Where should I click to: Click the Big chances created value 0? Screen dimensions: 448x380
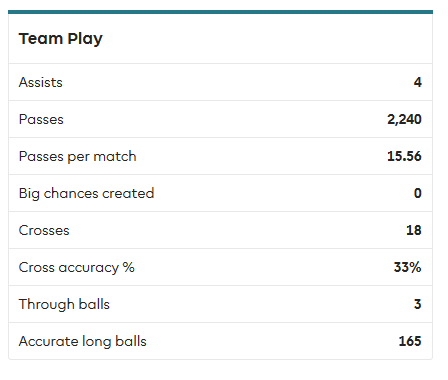coord(418,193)
